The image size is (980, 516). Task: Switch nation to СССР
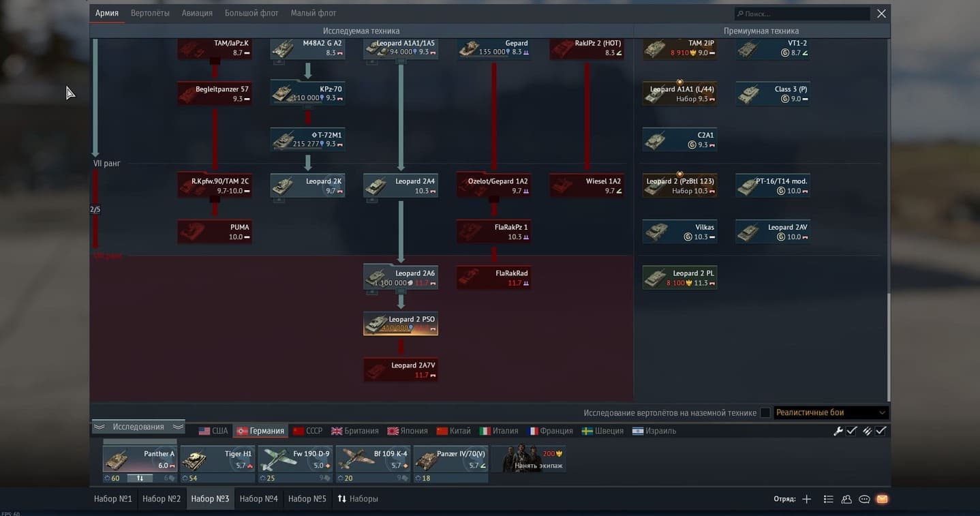pos(307,431)
